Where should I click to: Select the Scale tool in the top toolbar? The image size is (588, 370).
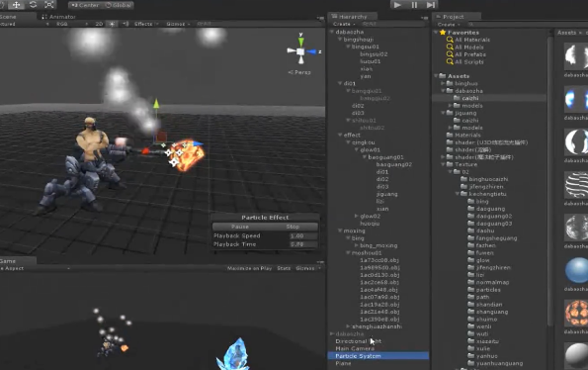pyautogui.click(x=49, y=5)
